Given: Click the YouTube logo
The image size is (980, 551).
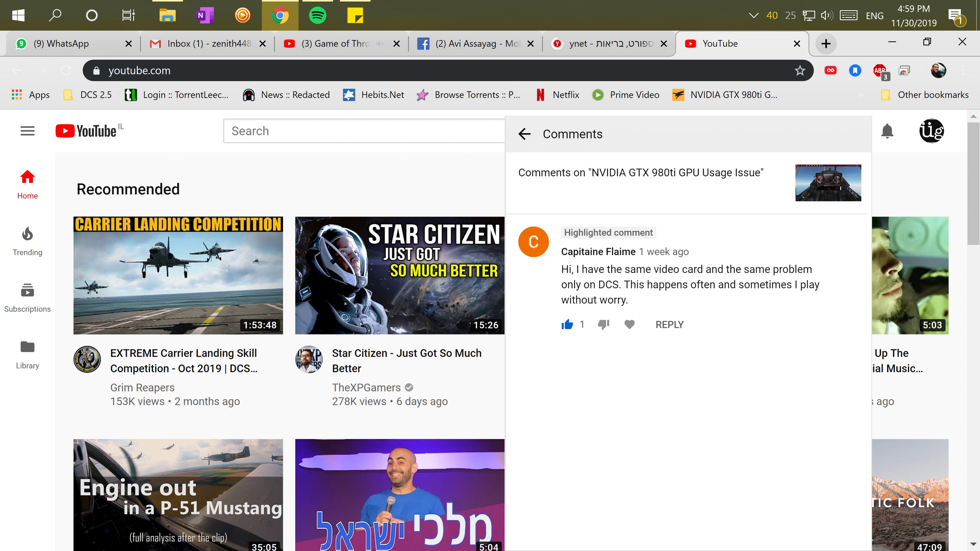Looking at the screenshot, I should click(x=86, y=131).
